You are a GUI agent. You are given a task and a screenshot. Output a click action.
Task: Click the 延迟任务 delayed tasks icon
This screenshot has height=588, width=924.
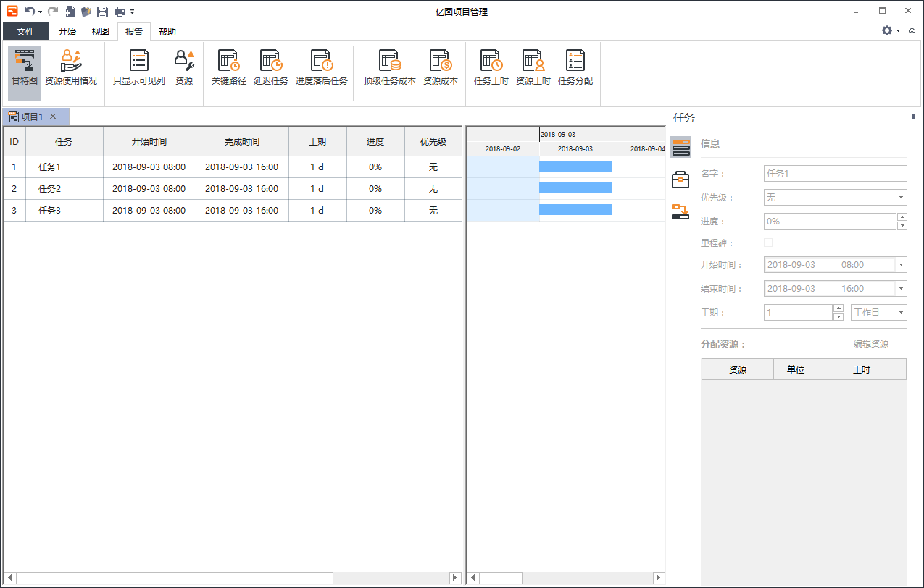click(270, 68)
